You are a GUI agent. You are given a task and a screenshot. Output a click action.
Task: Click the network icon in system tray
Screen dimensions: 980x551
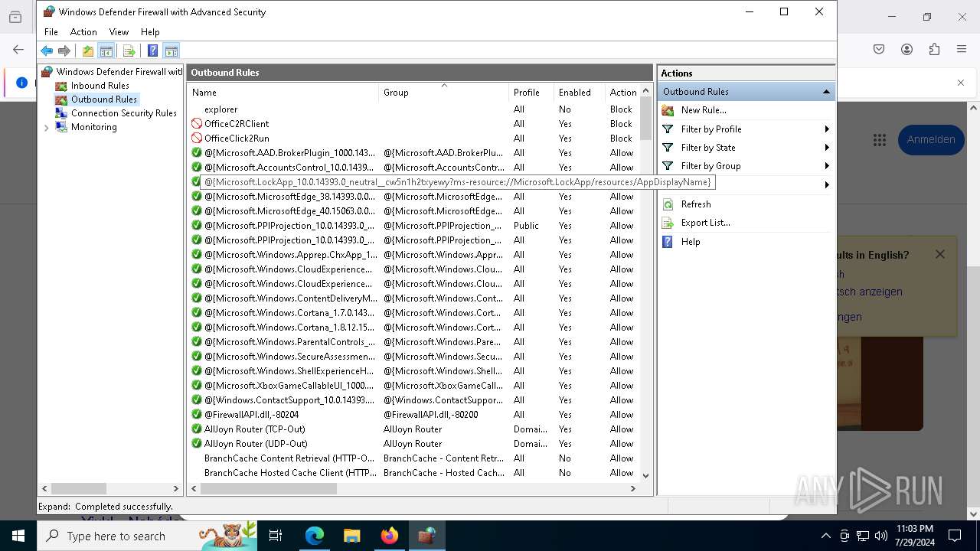863,536
